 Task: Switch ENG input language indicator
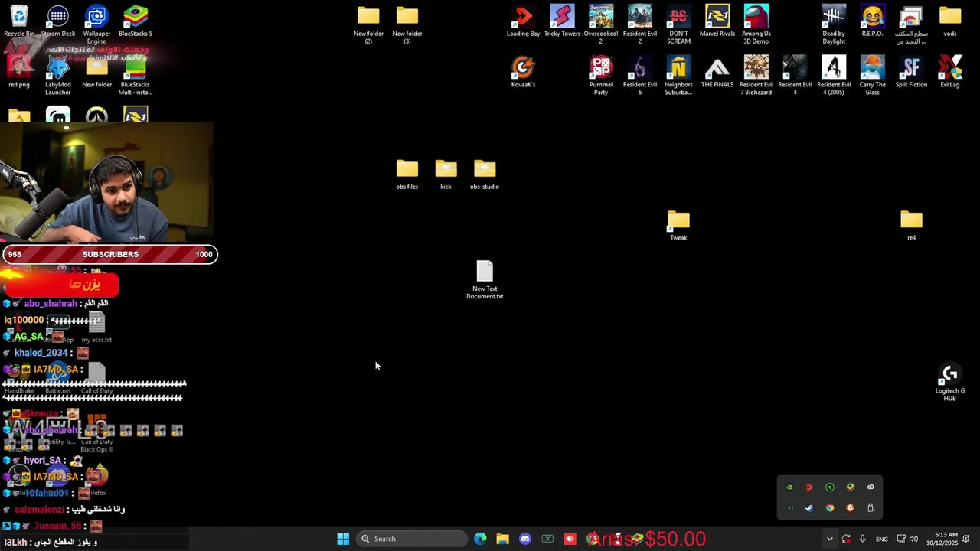pos(882,539)
